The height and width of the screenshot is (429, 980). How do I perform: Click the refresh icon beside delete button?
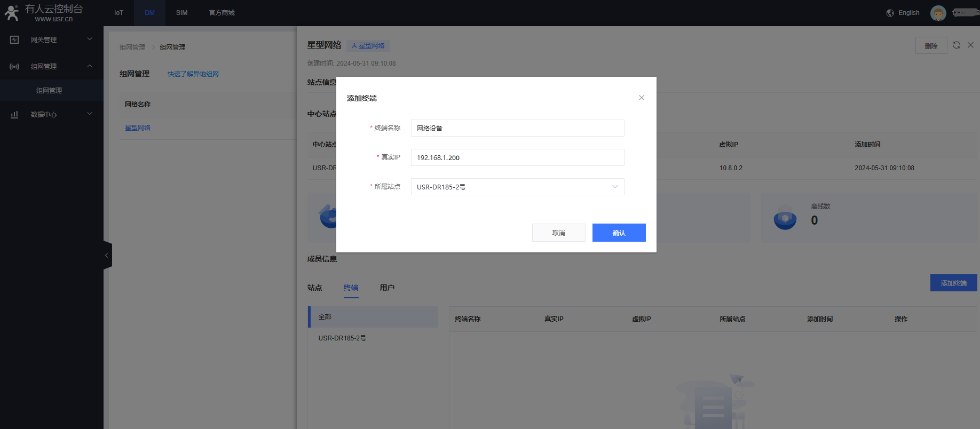[x=957, y=45]
